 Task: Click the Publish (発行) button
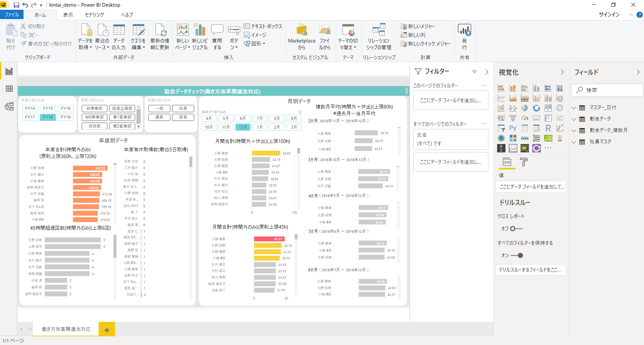(x=464, y=37)
